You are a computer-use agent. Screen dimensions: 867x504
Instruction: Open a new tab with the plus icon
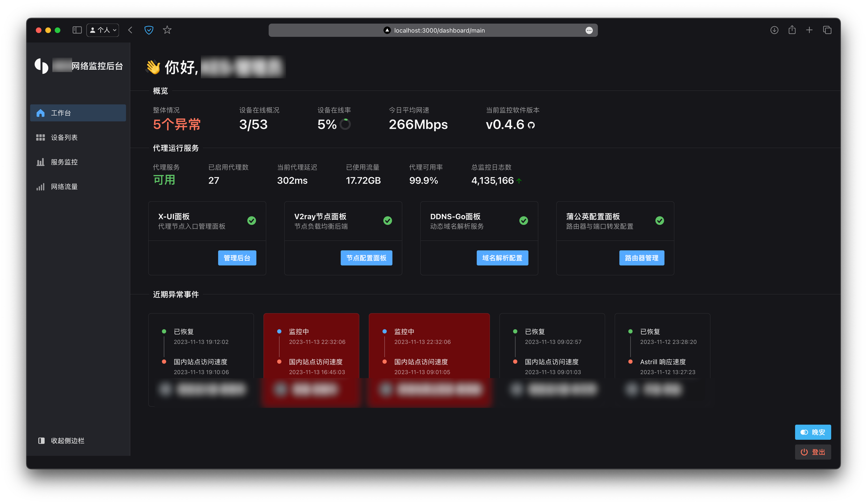(x=809, y=30)
